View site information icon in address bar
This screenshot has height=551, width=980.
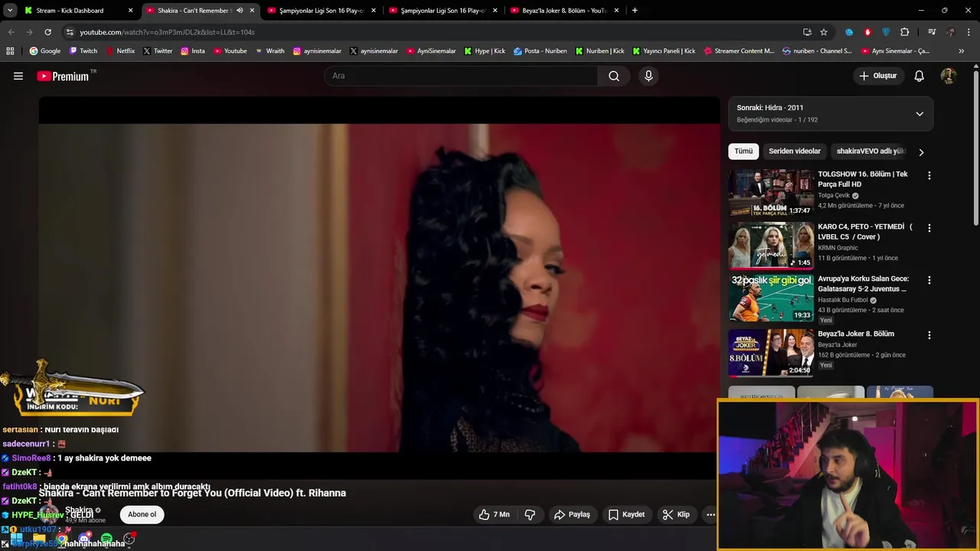pos(70,32)
